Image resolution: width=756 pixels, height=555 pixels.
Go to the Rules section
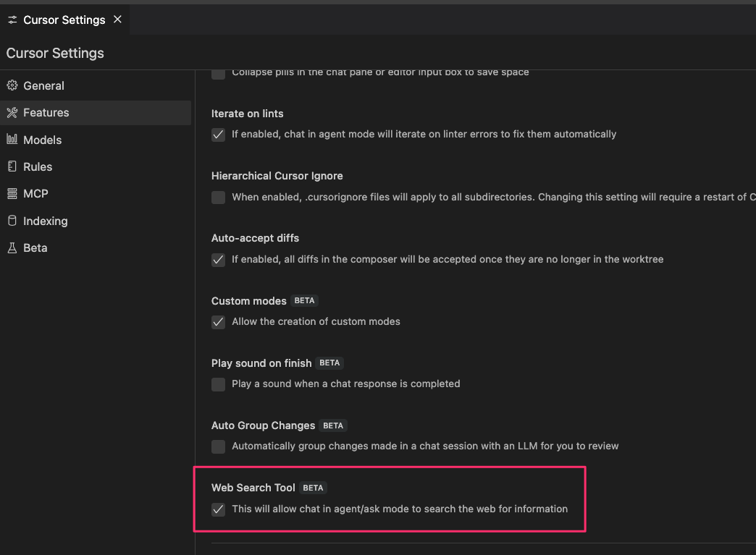click(96, 166)
